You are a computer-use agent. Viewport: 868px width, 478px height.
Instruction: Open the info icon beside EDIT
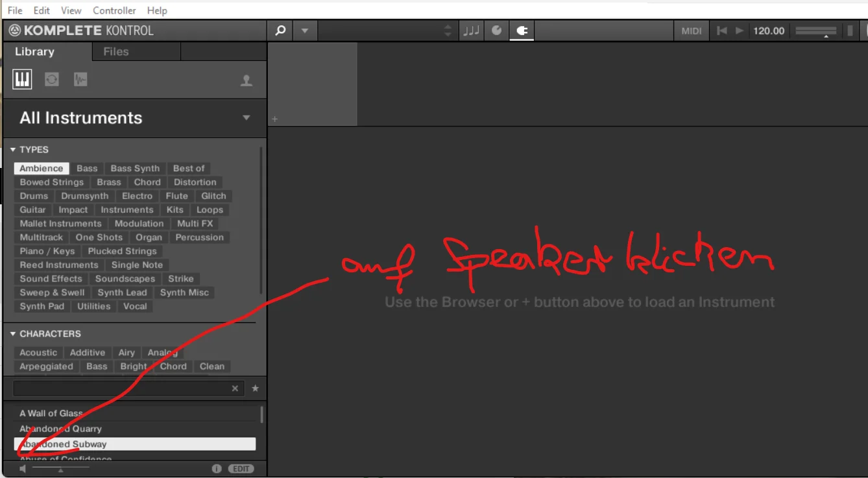click(217, 469)
